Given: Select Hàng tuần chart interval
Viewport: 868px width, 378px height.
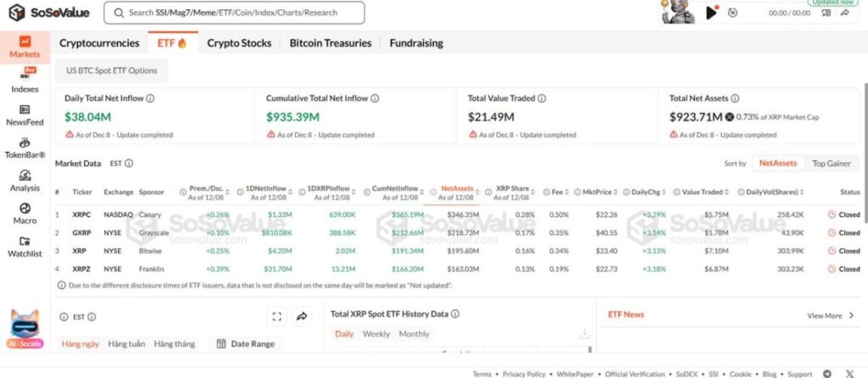Looking at the screenshot, I should coord(127,344).
